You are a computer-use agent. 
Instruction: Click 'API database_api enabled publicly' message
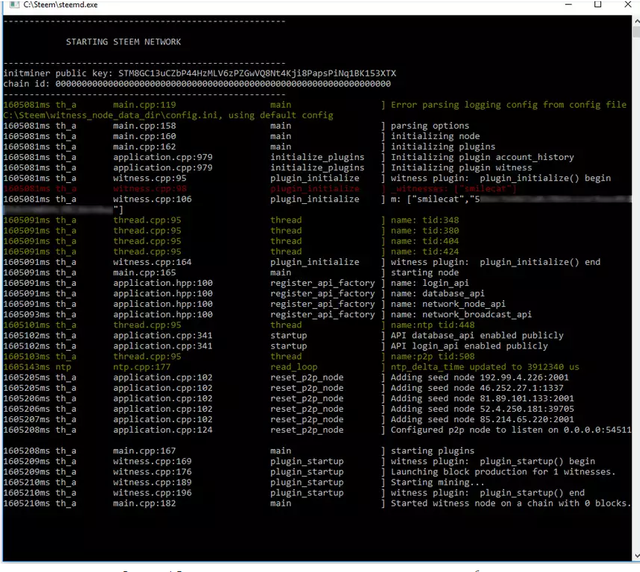pos(477,336)
